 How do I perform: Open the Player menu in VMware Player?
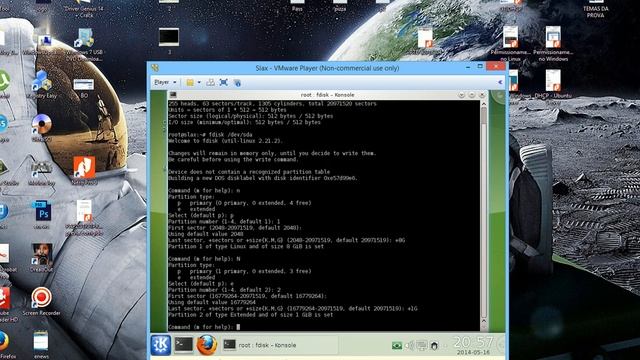(165, 82)
